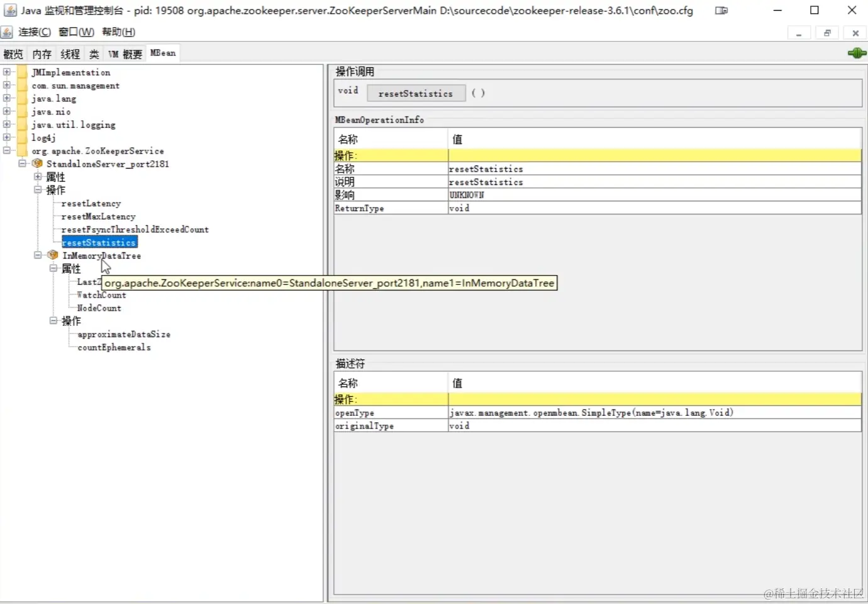The image size is (868, 604).
Task: Switch to the 线程 tab
Action: point(70,54)
